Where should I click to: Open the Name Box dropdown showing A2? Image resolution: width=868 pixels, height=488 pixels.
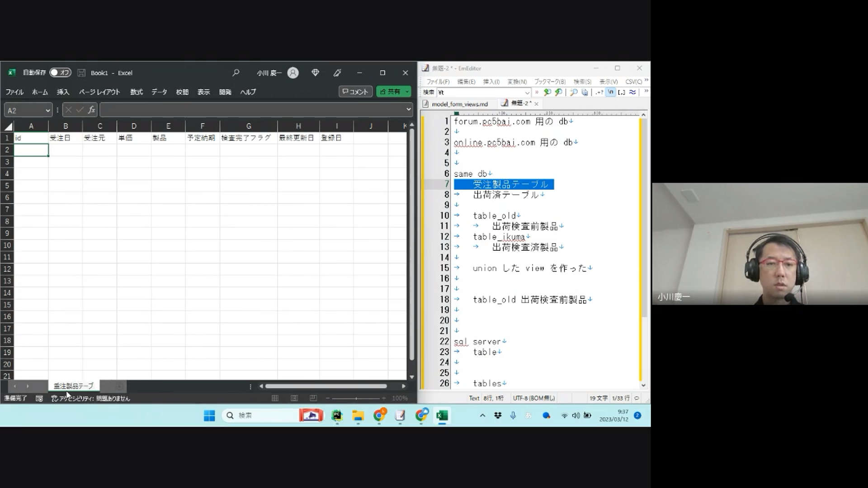(47, 110)
